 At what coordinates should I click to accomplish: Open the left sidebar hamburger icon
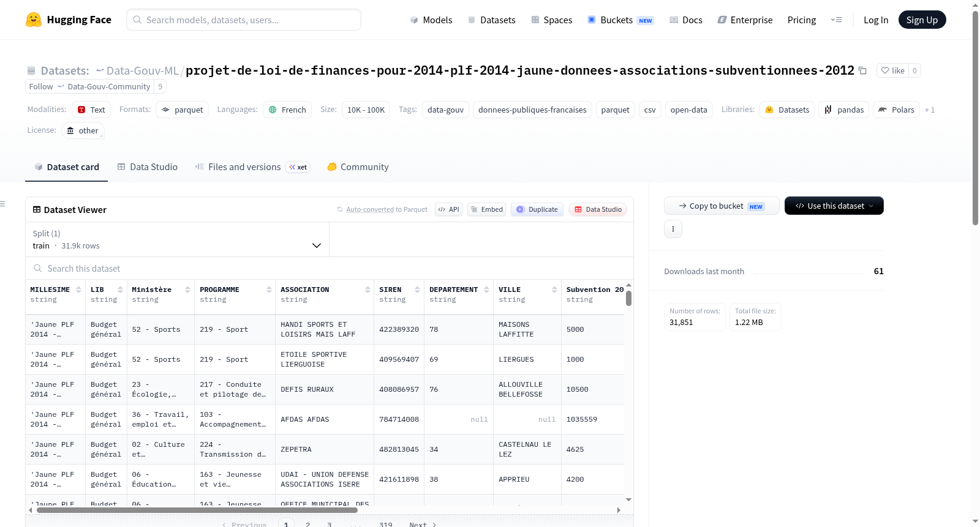(3, 204)
